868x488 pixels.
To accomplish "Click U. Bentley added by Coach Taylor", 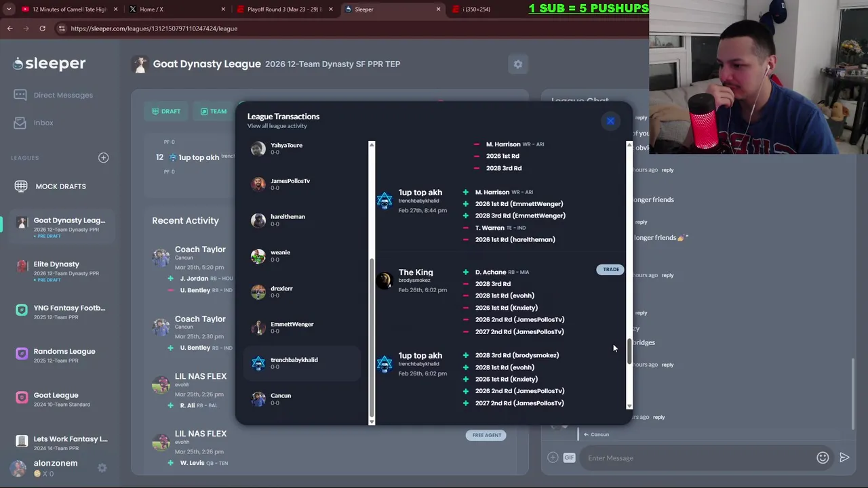I will coord(206,348).
